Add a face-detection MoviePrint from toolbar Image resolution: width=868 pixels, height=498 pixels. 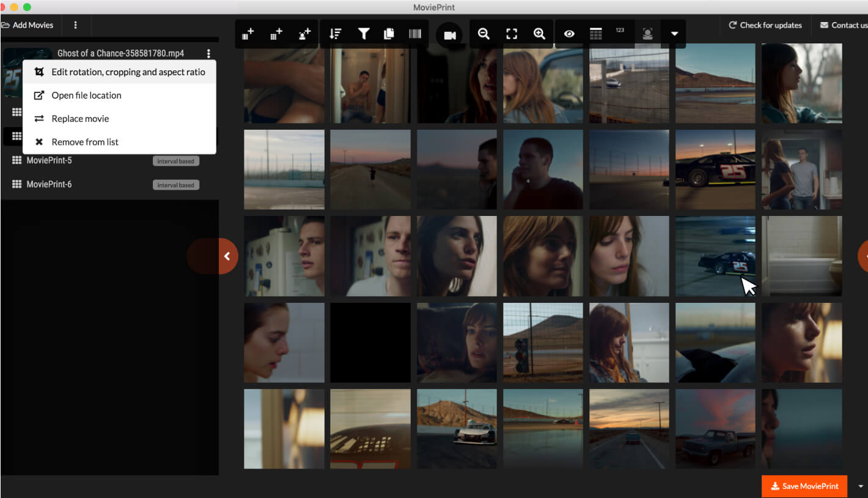click(x=304, y=34)
